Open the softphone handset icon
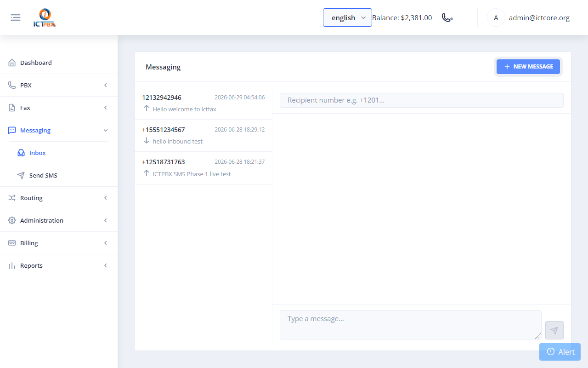 (447, 17)
